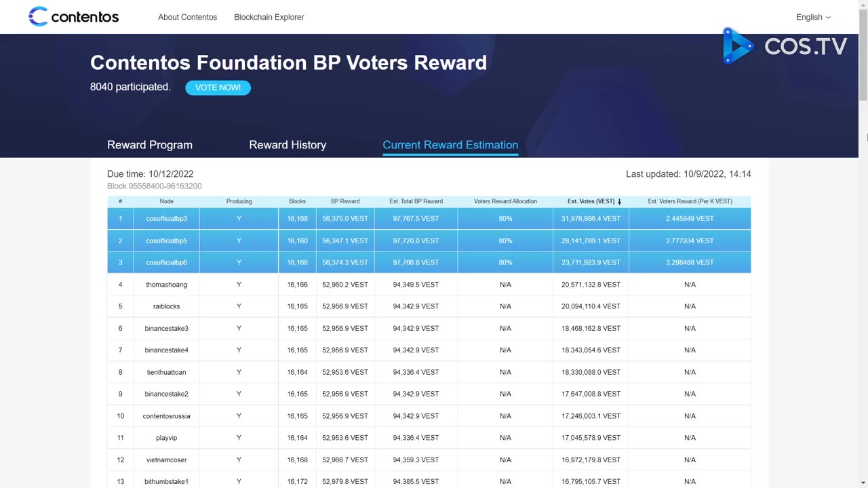The height and width of the screenshot is (488, 868).
Task: Click the 2.445949 VEST voters reward value
Action: 690,219
